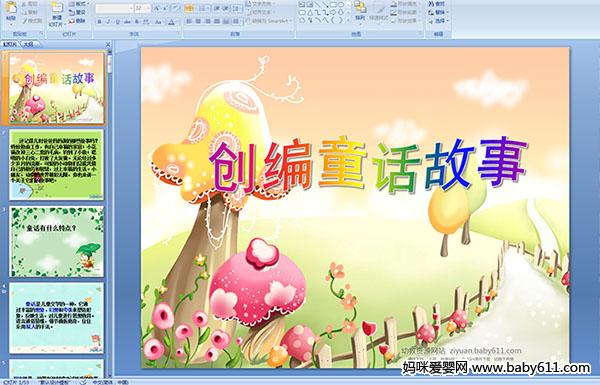Screen dimensions: 600x385
Task: Open the Select dropdown in editing group
Action: 438,21
